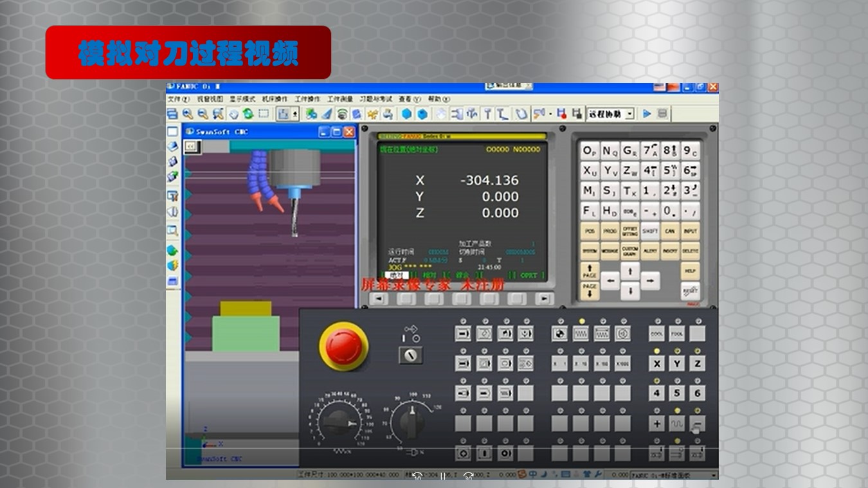
Task: Click the G address key on keypad
Action: [x=629, y=151]
